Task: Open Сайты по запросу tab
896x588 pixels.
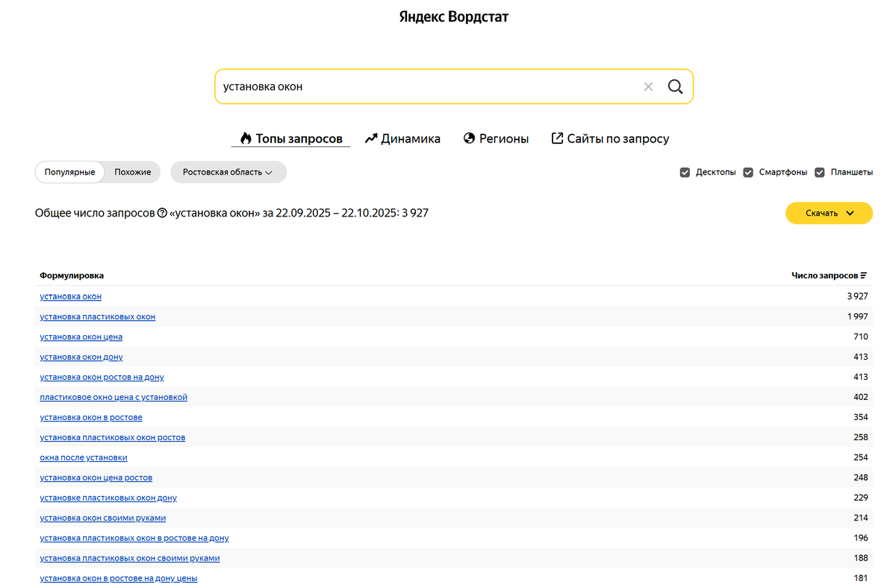Action: [x=610, y=139]
